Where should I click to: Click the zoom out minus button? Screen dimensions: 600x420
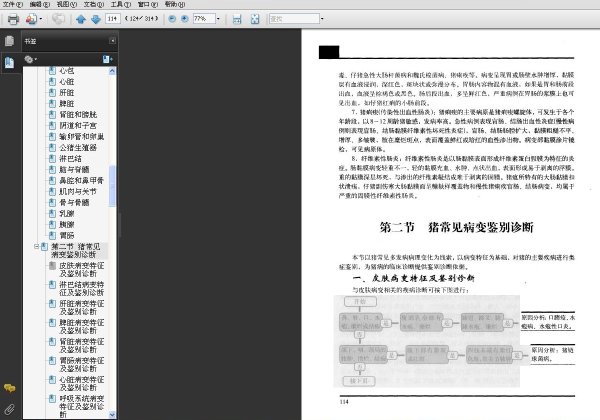click(172, 18)
